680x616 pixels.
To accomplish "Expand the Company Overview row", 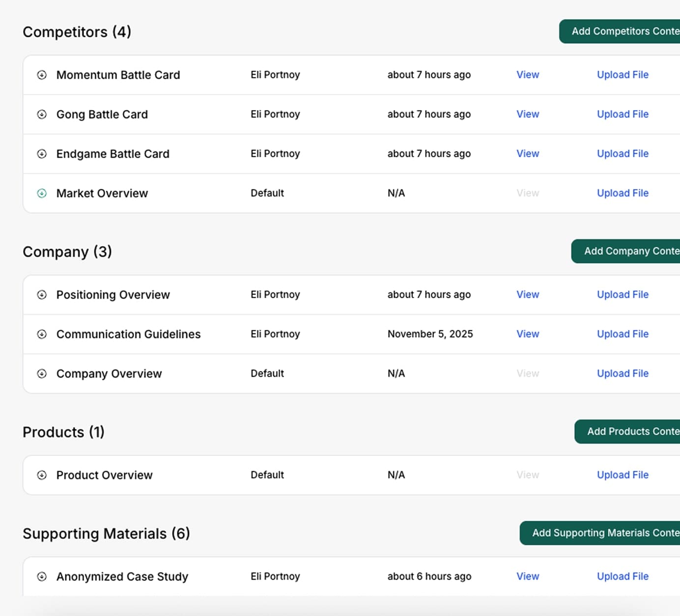I will pyautogui.click(x=42, y=374).
